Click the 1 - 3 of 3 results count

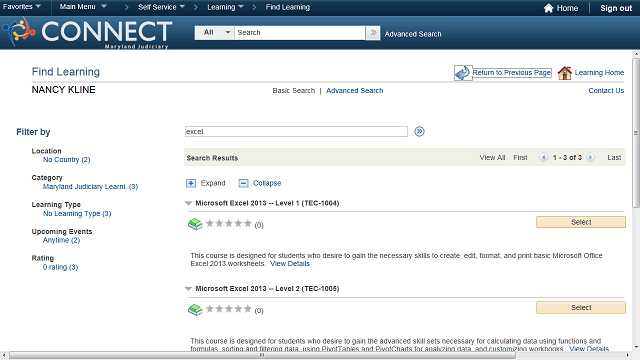(567, 158)
